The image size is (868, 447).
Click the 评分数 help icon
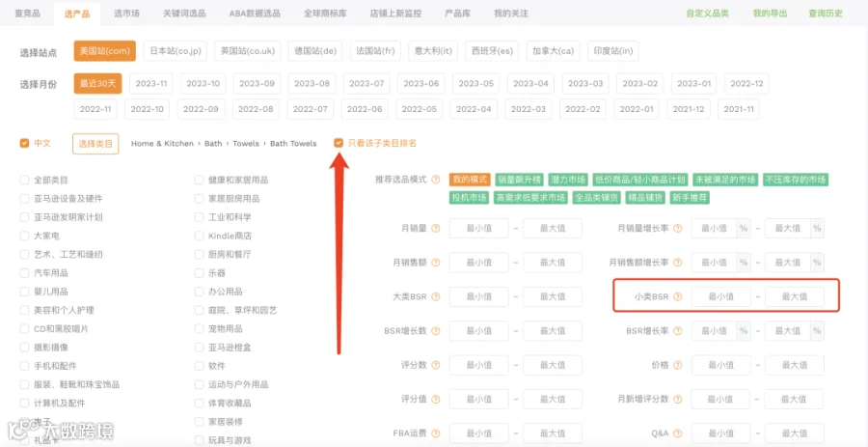click(436, 365)
